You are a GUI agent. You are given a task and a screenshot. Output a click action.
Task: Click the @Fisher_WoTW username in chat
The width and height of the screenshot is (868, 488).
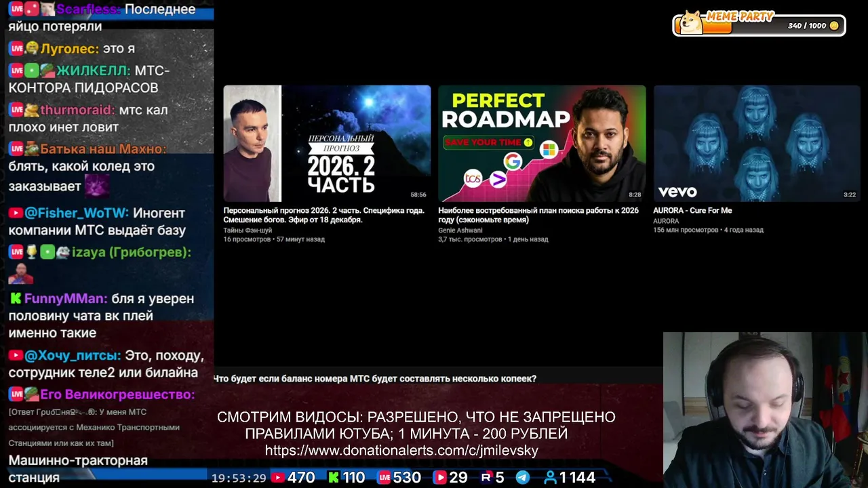click(x=77, y=213)
